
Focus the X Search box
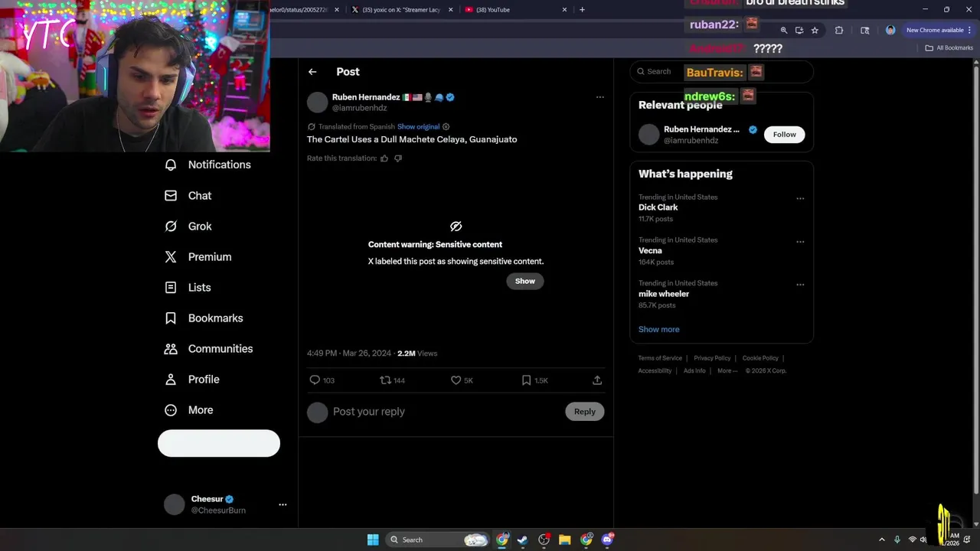point(721,71)
